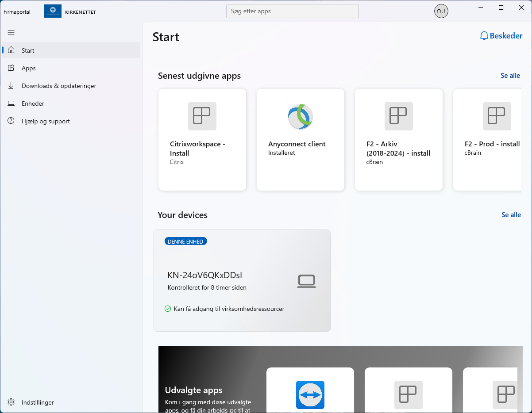This screenshot has height=413, width=532.
Task: Select Apps in the sidebar menu
Action: (x=71, y=68)
